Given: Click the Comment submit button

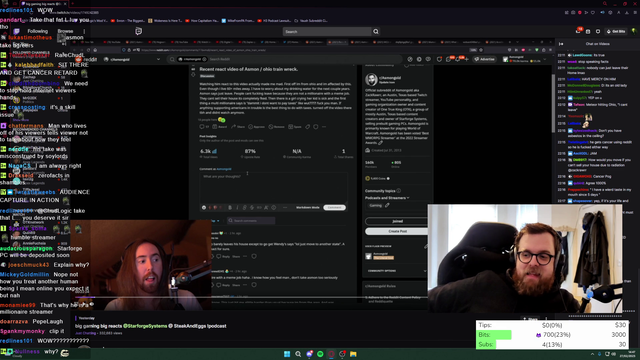Looking at the screenshot, I should point(334,207).
